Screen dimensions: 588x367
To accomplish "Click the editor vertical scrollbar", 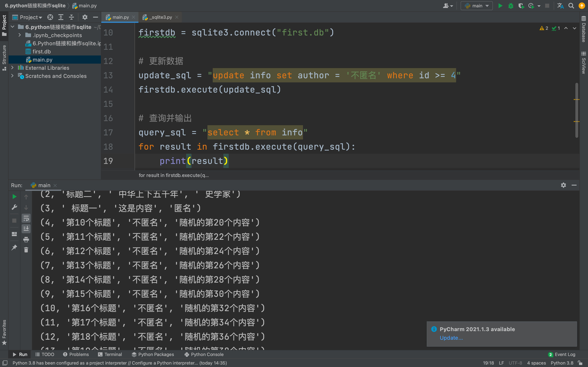I will click(x=577, y=110).
